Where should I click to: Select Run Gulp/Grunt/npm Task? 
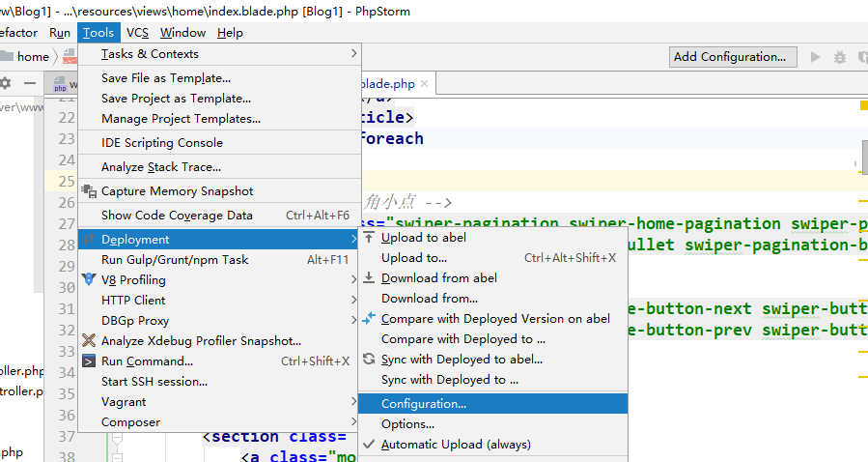pos(220,259)
